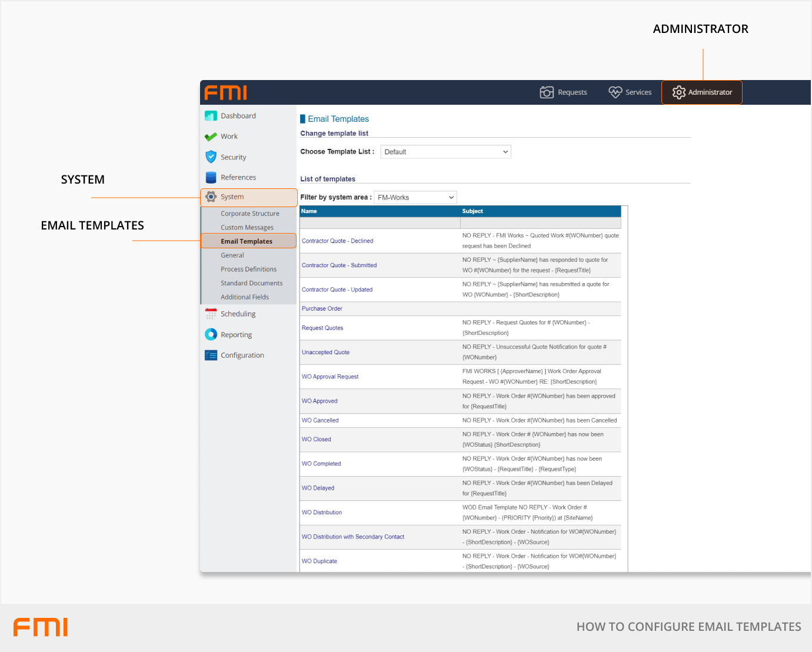Open the Choose Template List dropdown
The width and height of the screenshot is (812, 652).
[445, 152]
